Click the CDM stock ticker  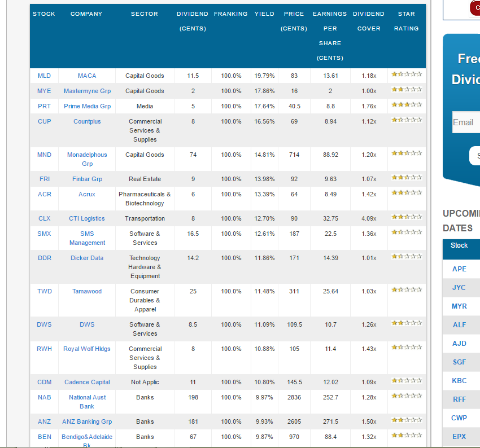tap(45, 382)
